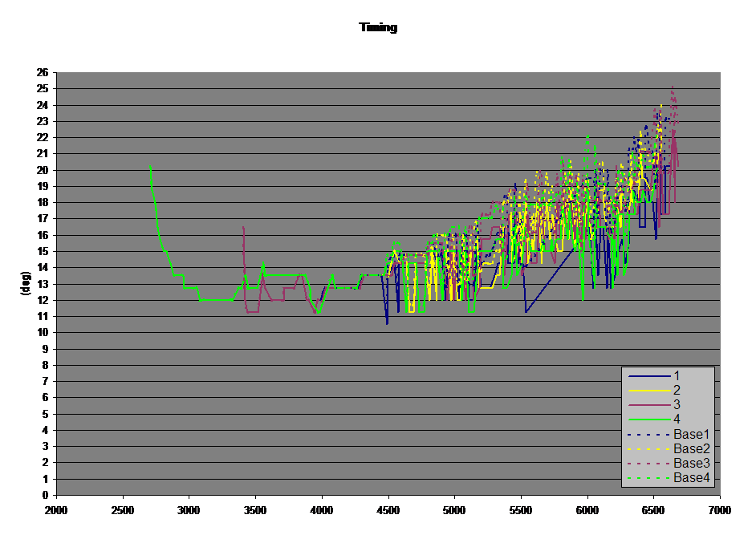Click the y-axis value '18'

[43, 202]
